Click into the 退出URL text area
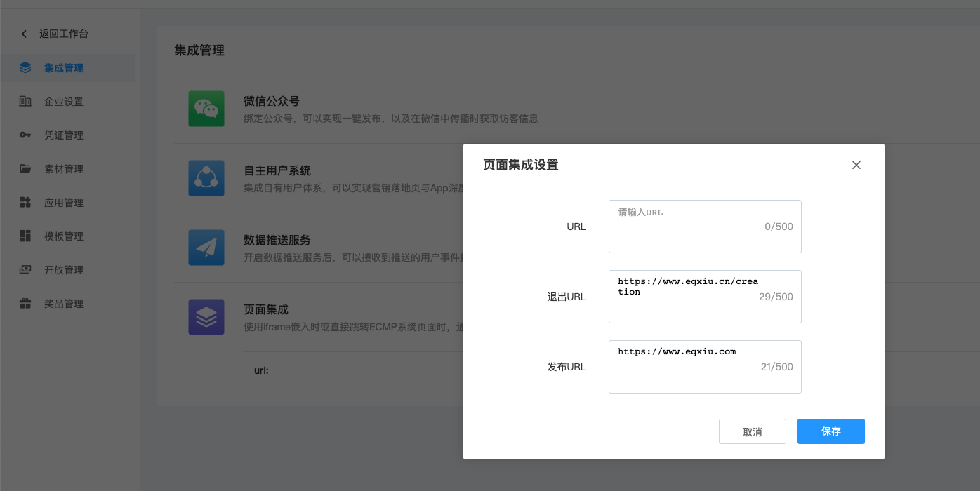This screenshot has height=491, width=980. coord(705,297)
